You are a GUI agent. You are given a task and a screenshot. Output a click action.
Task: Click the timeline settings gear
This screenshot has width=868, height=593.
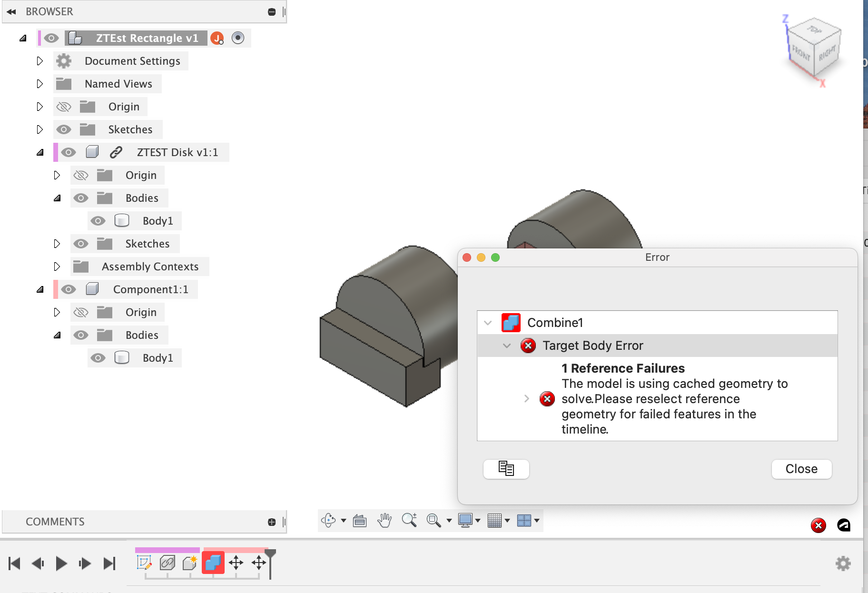point(843,563)
